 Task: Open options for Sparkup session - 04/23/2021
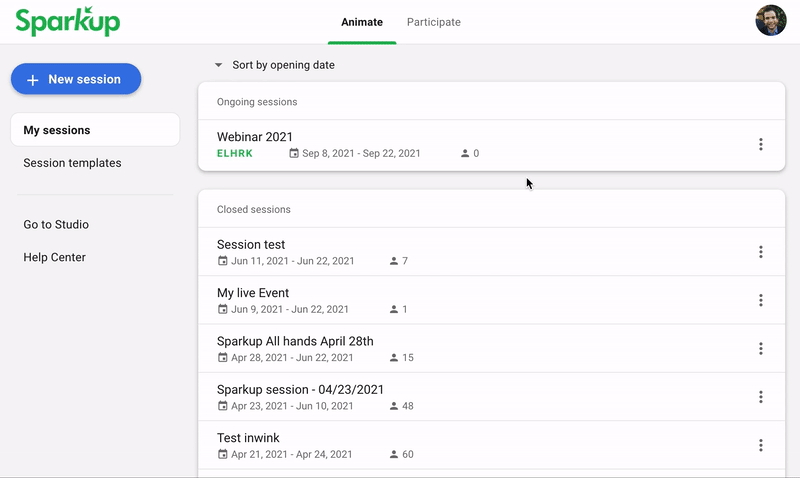click(x=760, y=397)
